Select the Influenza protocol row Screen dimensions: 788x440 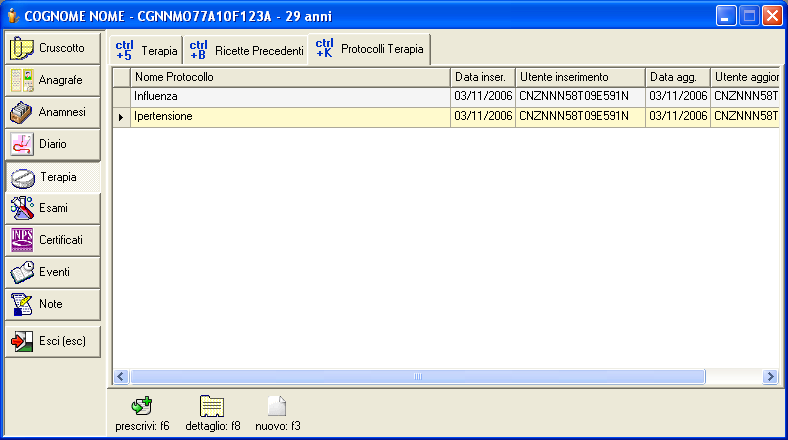pyautogui.click(x=290, y=96)
